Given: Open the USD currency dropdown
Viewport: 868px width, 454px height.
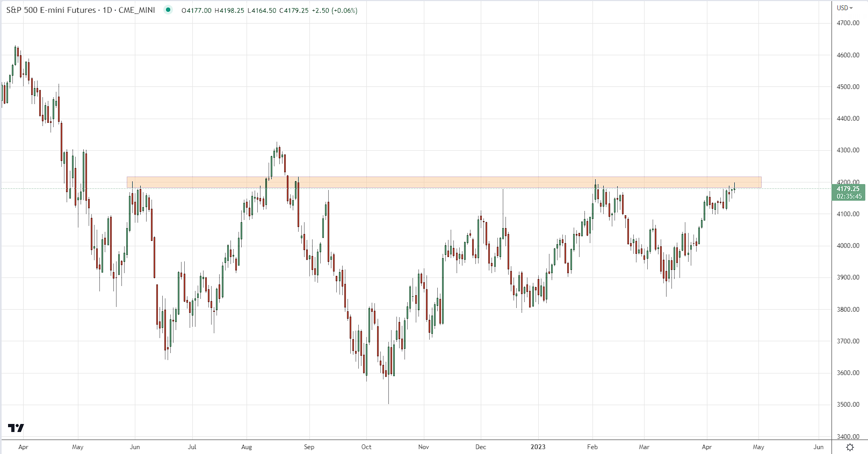Looking at the screenshot, I should tap(844, 8).
